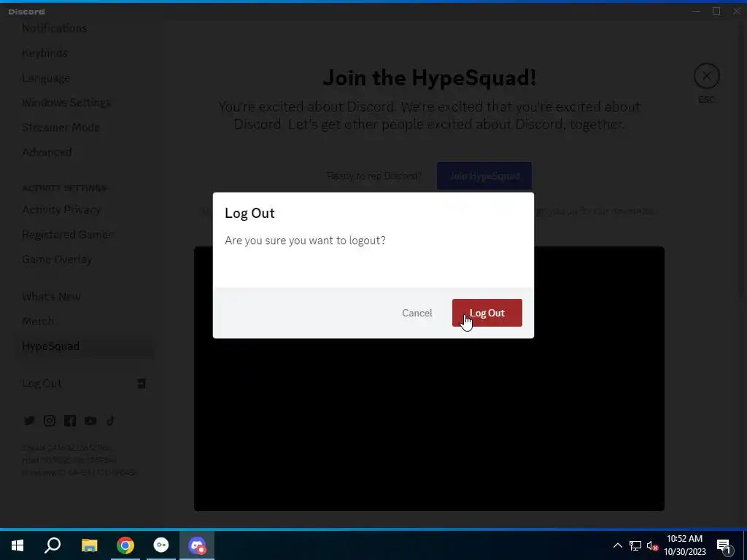Confirm with the red Log Out button
This screenshot has width=747, height=560.
(487, 313)
